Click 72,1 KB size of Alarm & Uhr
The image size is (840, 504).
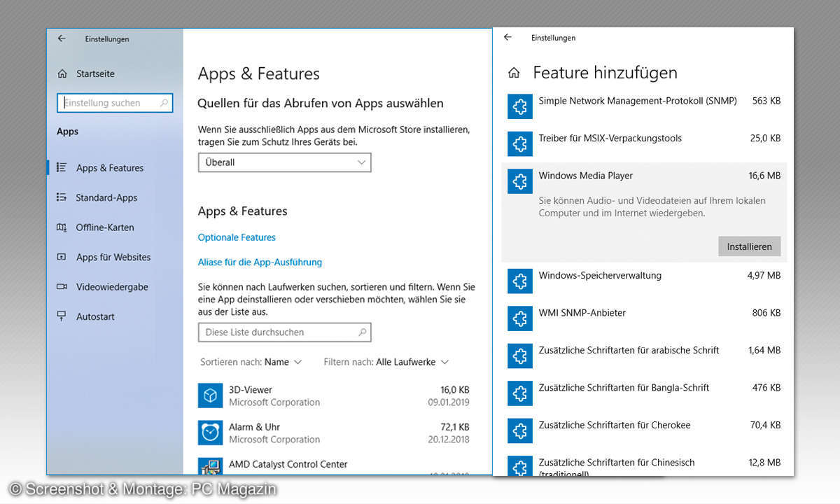tap(455, 427)
